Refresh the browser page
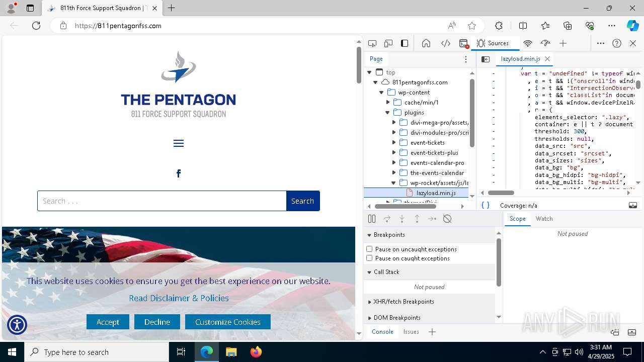 coord(36,26)
